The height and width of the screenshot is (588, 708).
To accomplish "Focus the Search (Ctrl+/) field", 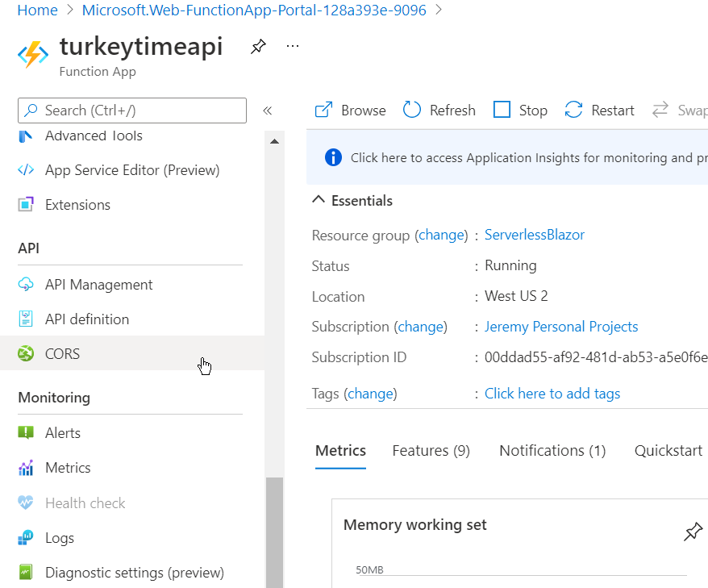I will coord(132,111).
